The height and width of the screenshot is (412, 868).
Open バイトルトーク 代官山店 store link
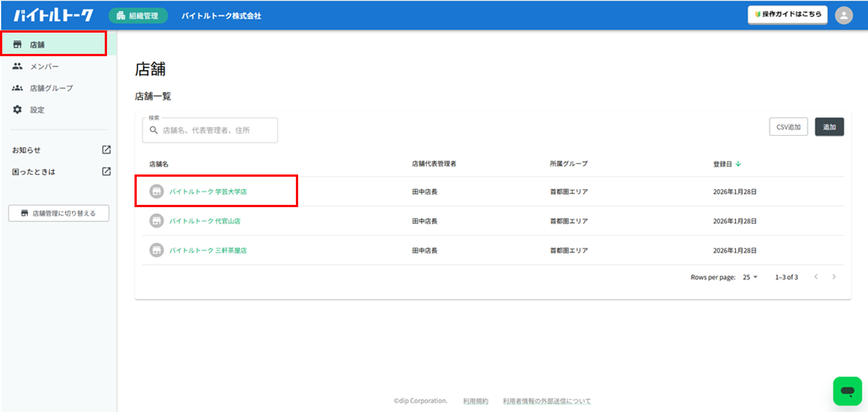point(204,221)
